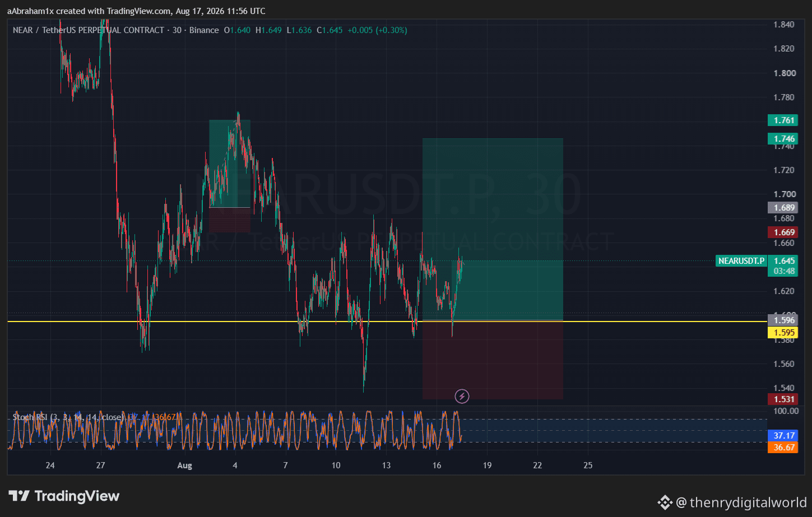The width and height of the screenshot is (812, 517).
Task: Click the 25 date label on time axis
Action: click(x=588, y=465)
